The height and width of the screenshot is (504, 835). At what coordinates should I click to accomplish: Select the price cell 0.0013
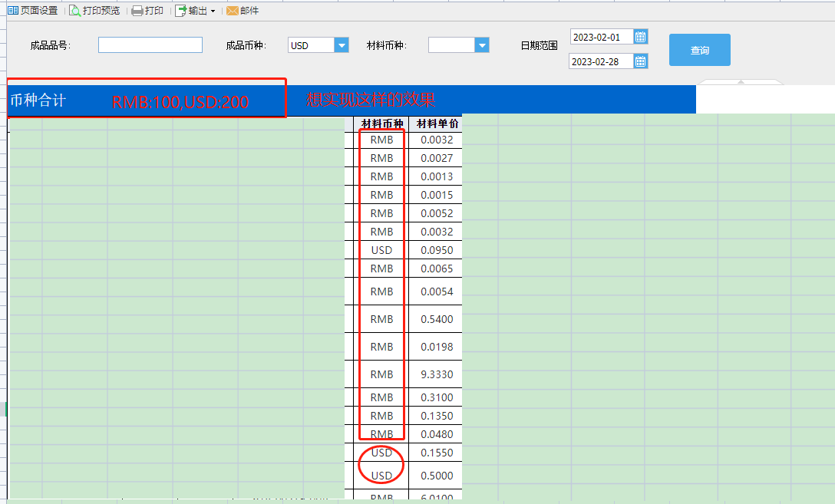pyautogui.click(x=436, y=176)
